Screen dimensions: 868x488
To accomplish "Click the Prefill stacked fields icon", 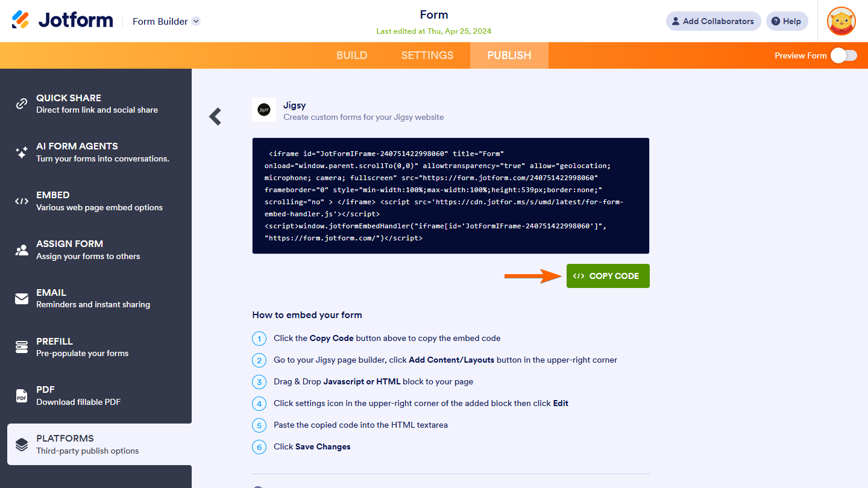I will (x=22, y=347).
